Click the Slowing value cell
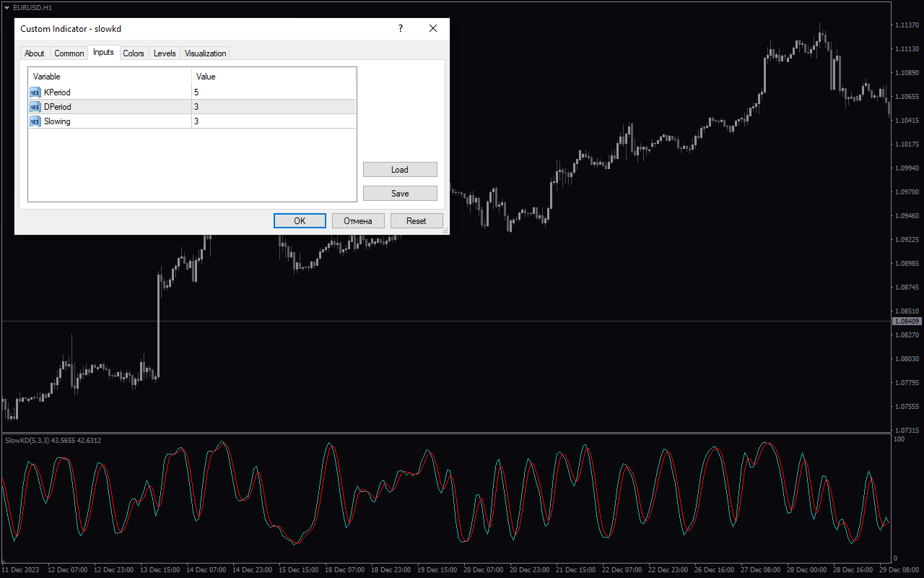The width and height of the screenshot is (924, 578). tap(274, 121)
